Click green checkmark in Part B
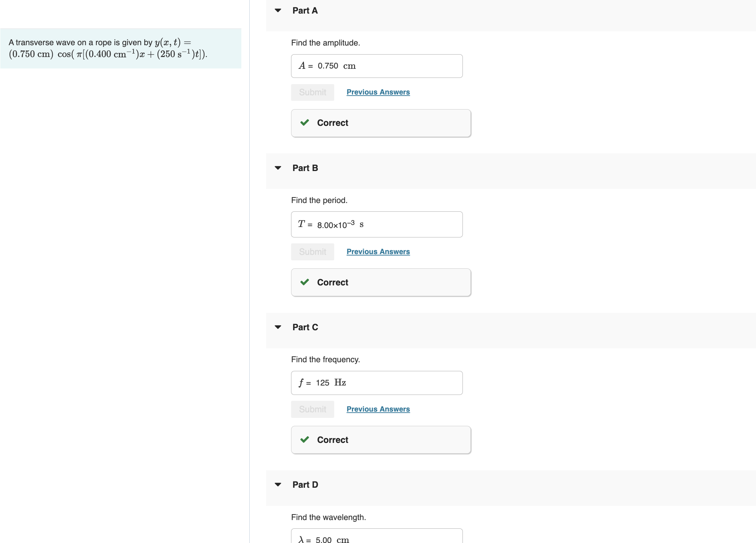Image resolution: width=756 pixels, height=543 pixels. pyautogui.click(x=305, y=282)
